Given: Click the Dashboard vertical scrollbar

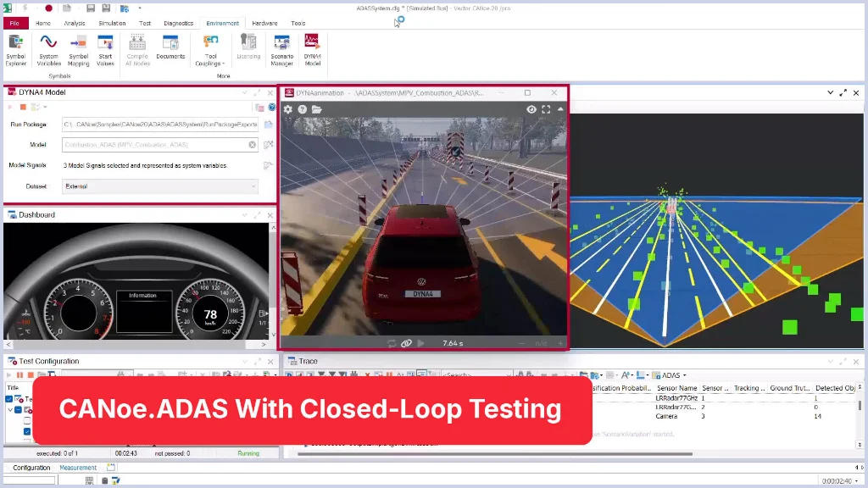Looking at the screenshot, I should click(x=273, y=281).
